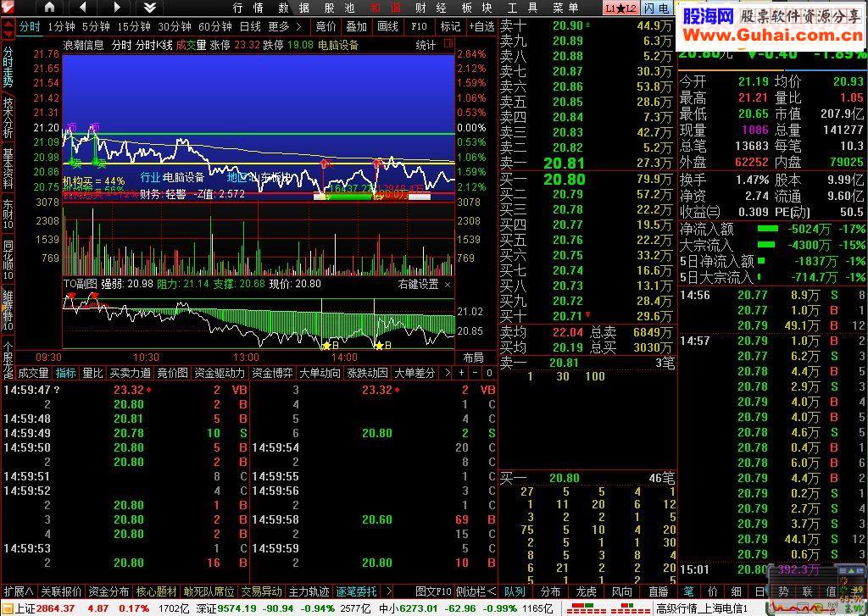The height and width of the screenshot is (616, 868).
Task: Click the 闪电 quick trade button
Action: [x=657, y=8]
